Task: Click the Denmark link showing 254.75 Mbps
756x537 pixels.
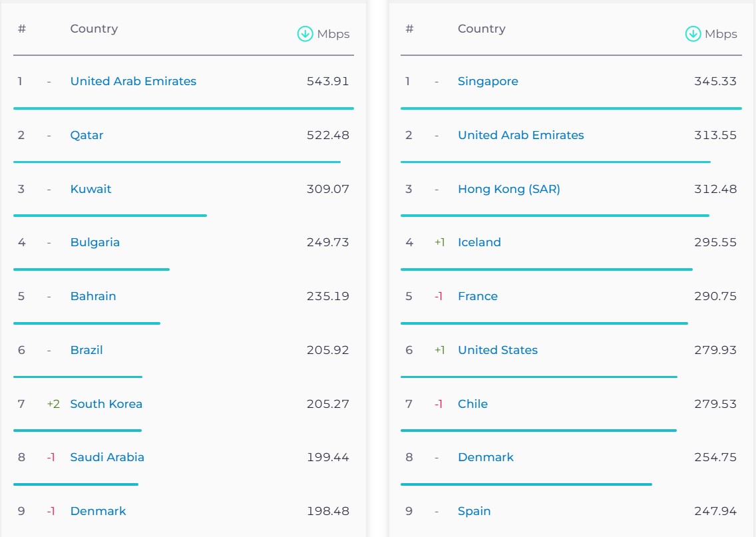Action: [x=486, y=457]
